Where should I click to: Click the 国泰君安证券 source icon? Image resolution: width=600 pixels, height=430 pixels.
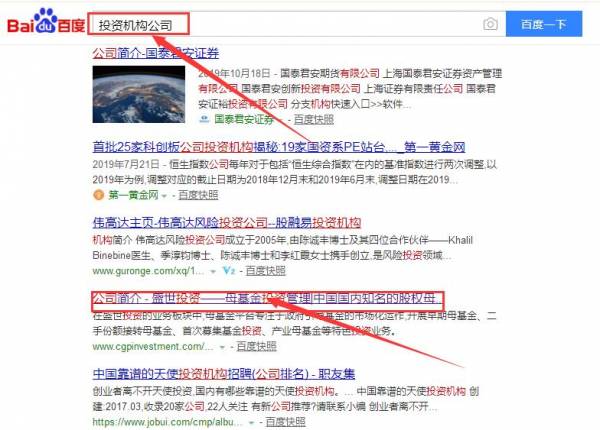(x=204, y=119)
